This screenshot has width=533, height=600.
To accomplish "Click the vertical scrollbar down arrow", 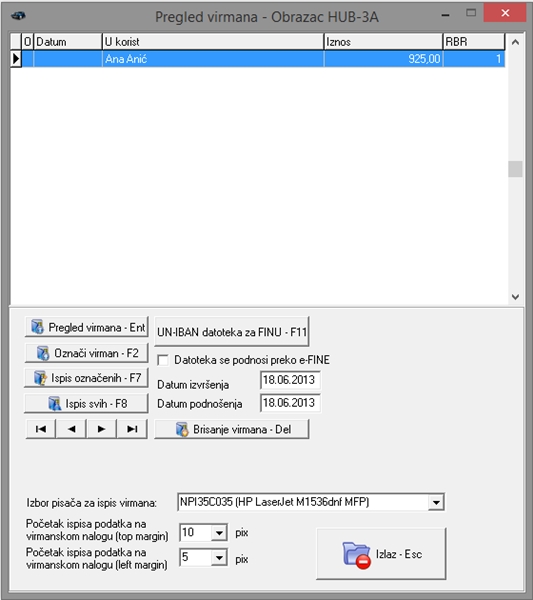I will pos(515,297).
